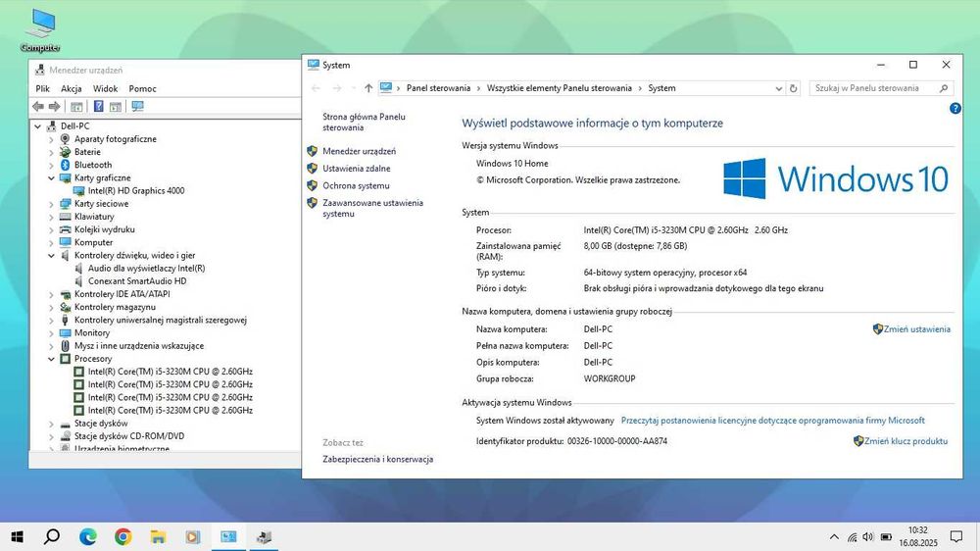Screen dimensions: 980x551
Task: Open Menedżer urządzeń link in System sidebar
Action: coord(359,151)
